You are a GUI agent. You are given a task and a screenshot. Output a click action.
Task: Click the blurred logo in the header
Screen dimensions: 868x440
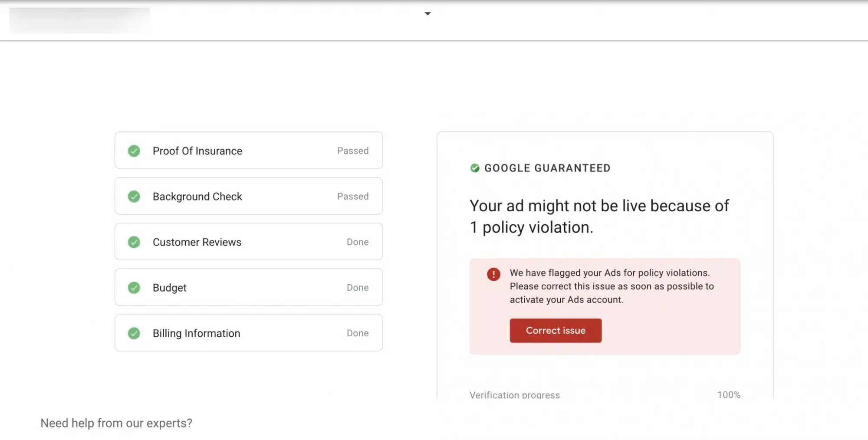79,20
